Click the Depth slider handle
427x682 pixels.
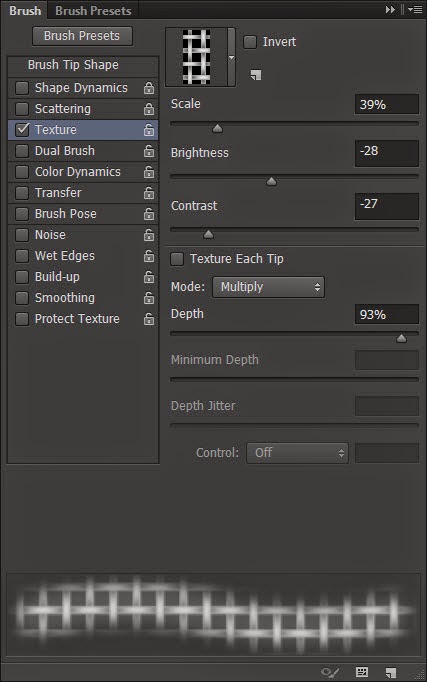coord(401,338)
